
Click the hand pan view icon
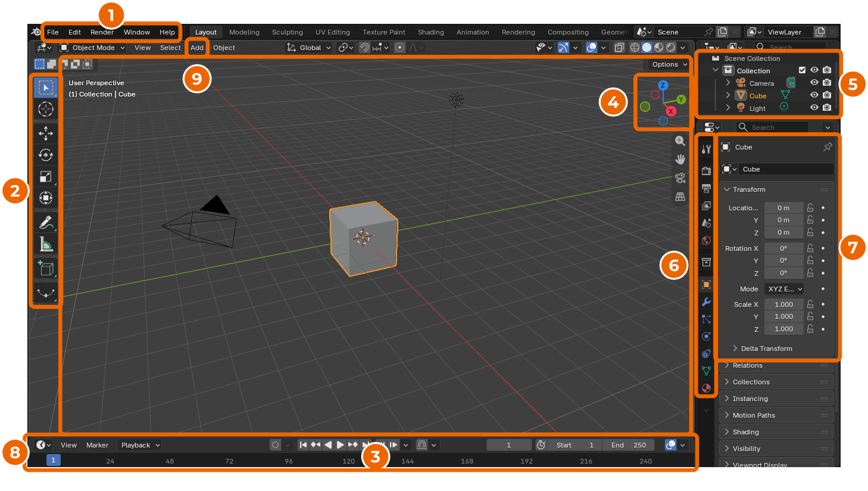tap(680, 160)
